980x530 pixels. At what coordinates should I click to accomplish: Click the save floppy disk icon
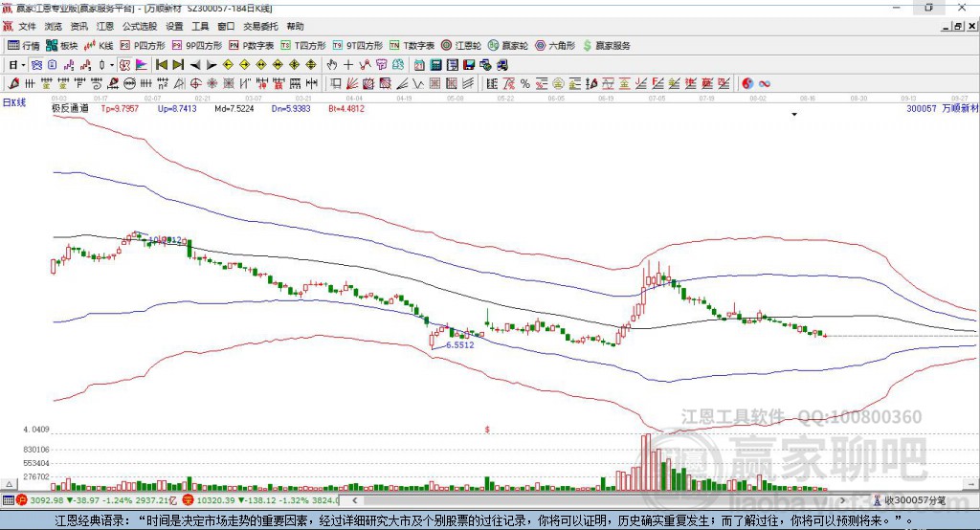click(469, 65)
